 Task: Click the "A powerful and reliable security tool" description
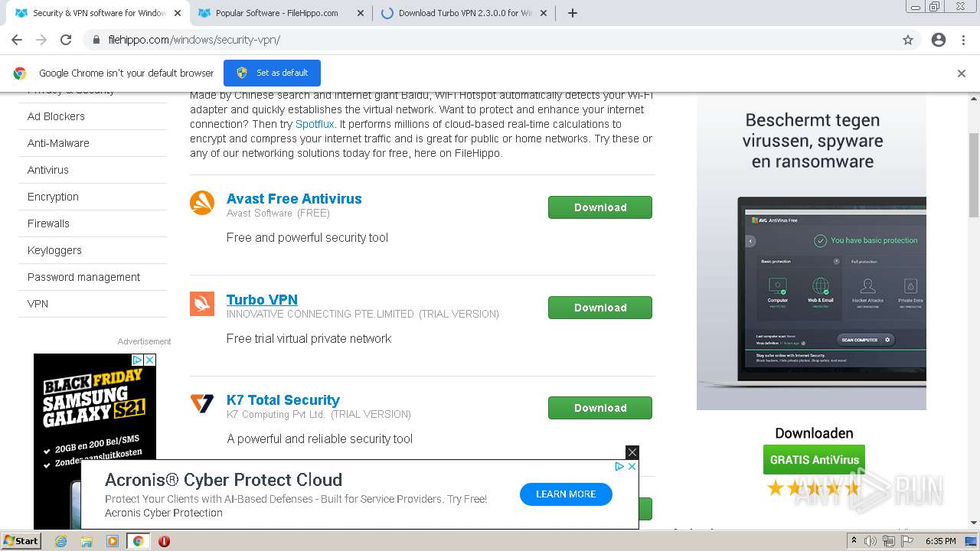pyautogui.click(x=319, y=439)
